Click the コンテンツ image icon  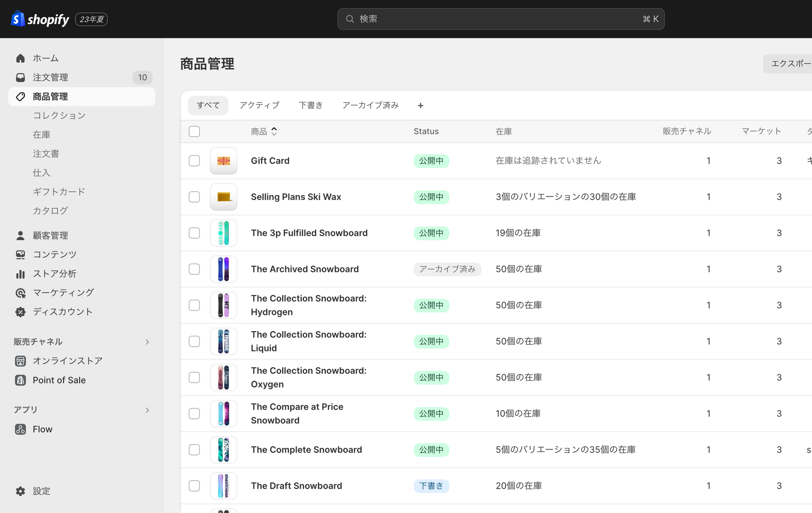pos(20,254)
